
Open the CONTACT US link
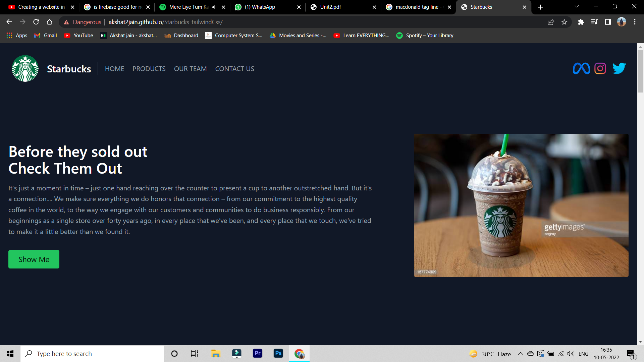234,68
